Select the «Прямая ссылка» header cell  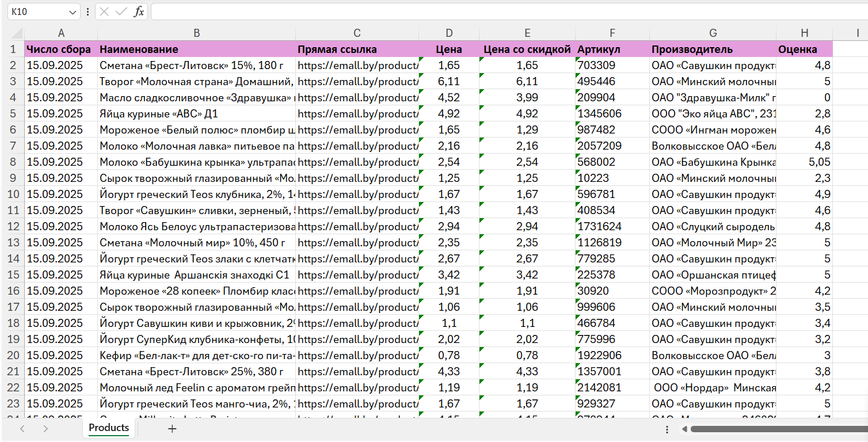[357, 49]
